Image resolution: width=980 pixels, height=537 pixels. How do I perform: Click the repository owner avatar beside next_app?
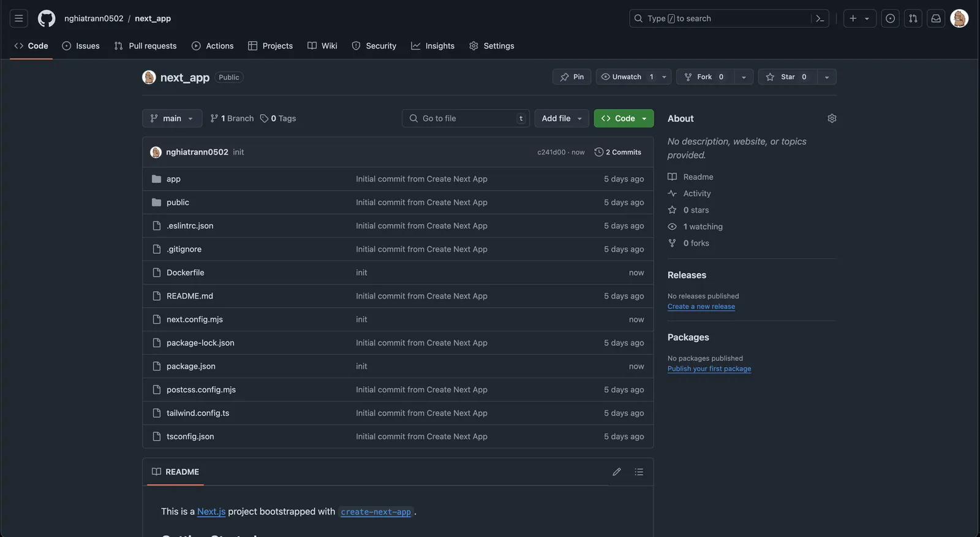pos(149,77)
